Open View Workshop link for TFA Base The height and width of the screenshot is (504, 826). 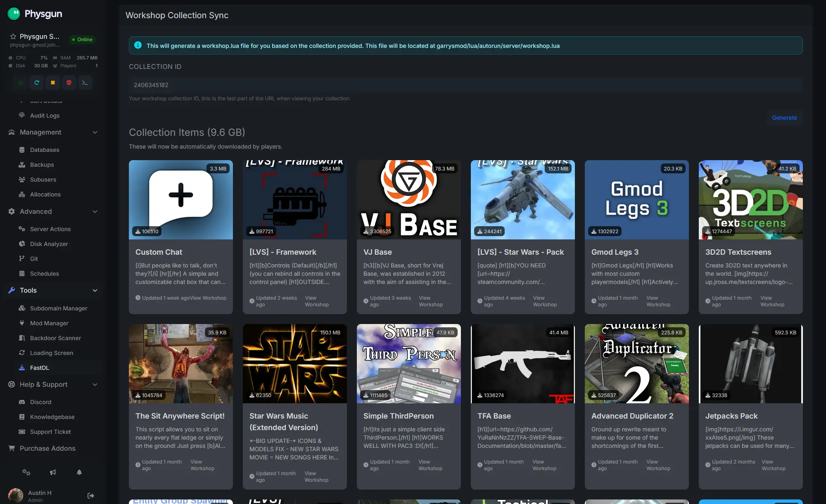[544, 465]
